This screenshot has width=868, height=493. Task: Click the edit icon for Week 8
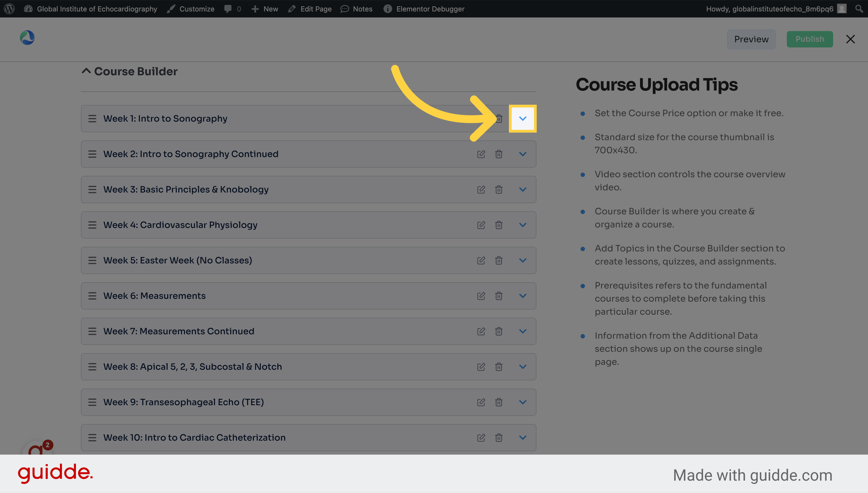481,366
